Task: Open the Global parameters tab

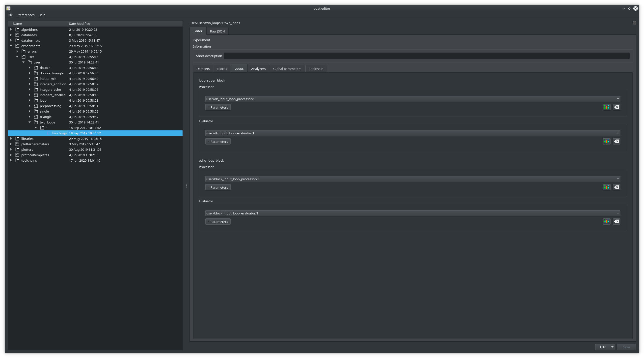Action: coord(287,68)
